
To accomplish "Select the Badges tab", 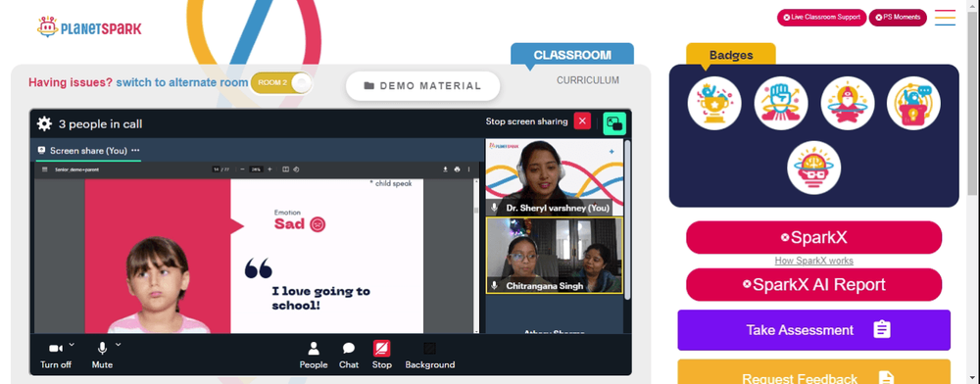I will click(x=731, y=54).
